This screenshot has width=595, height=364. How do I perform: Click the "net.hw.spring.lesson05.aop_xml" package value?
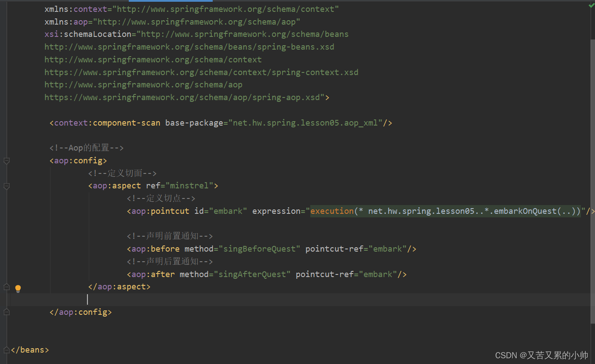point(305,123)
